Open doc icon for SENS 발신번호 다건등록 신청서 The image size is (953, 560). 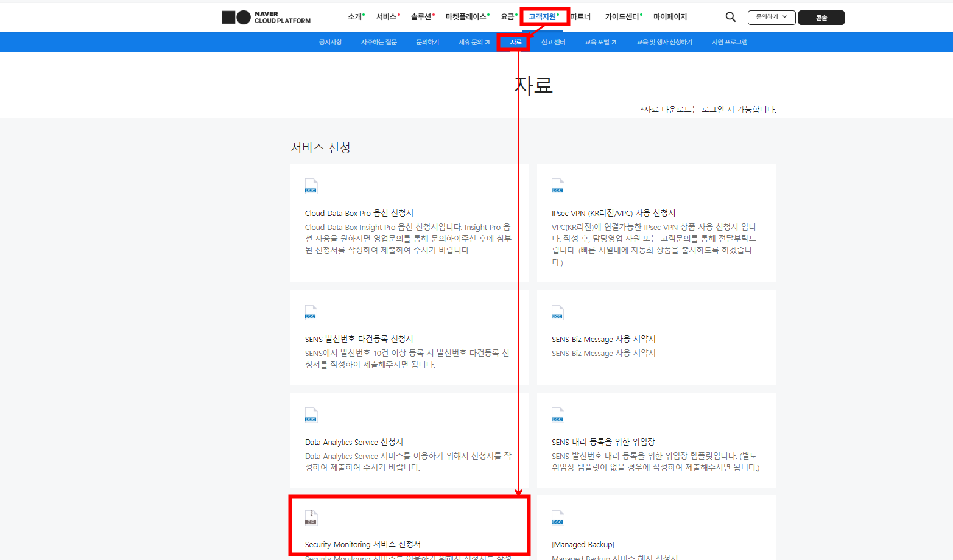click(x=311, y=312)
